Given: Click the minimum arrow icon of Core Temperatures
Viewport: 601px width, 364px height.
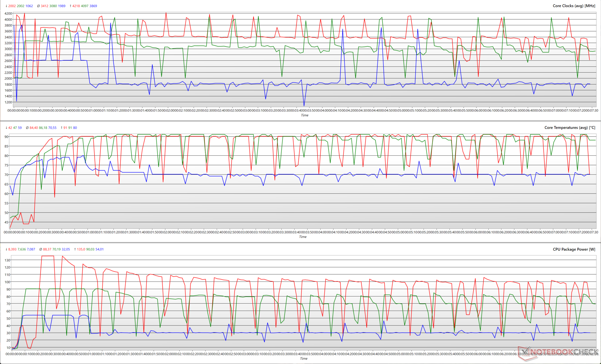Looking at the screenshot, I should click(x=6, y=128).
